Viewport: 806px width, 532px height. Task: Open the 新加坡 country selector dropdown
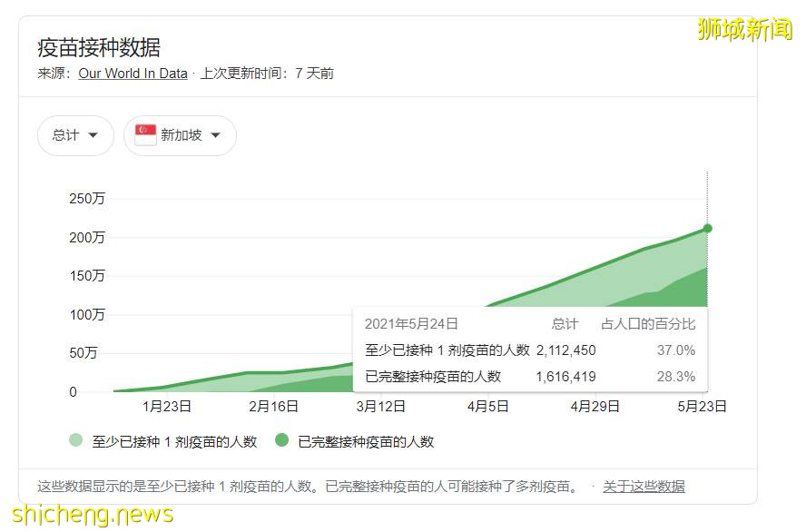pyautogui.click(x=179, y=134)
